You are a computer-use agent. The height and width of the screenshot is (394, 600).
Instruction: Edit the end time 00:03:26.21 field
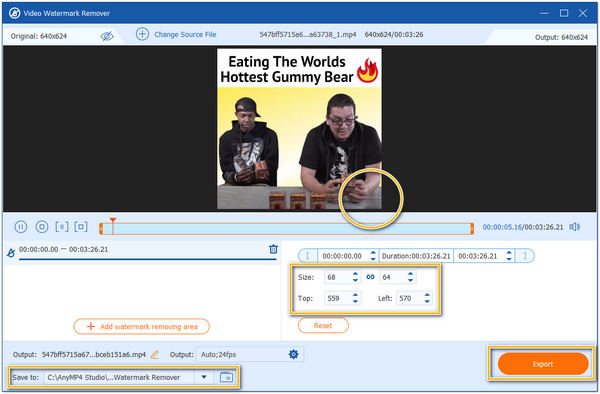pos(479,256)
